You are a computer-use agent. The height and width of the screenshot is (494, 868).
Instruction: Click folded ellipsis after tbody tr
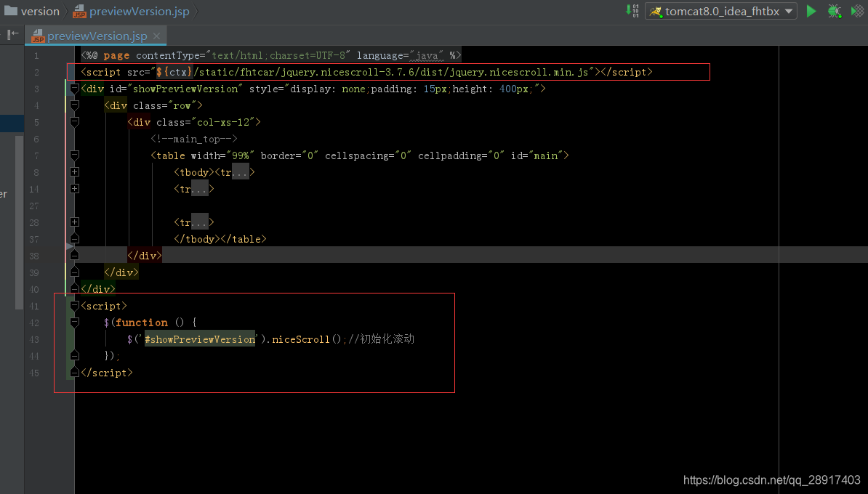tap(240, 173)
